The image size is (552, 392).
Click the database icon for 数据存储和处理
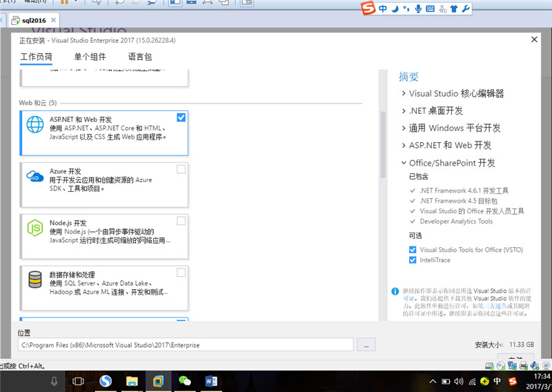pos(35,280)
